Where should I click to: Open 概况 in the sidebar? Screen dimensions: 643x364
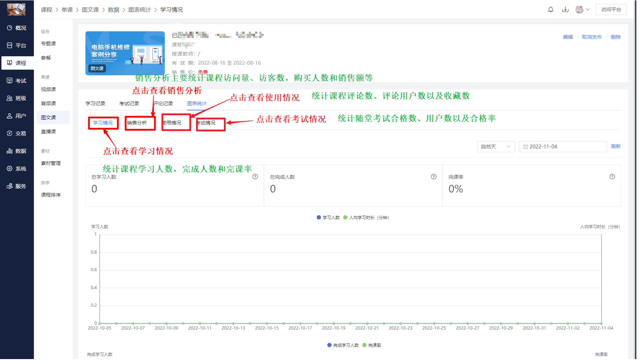click(17, 28)
